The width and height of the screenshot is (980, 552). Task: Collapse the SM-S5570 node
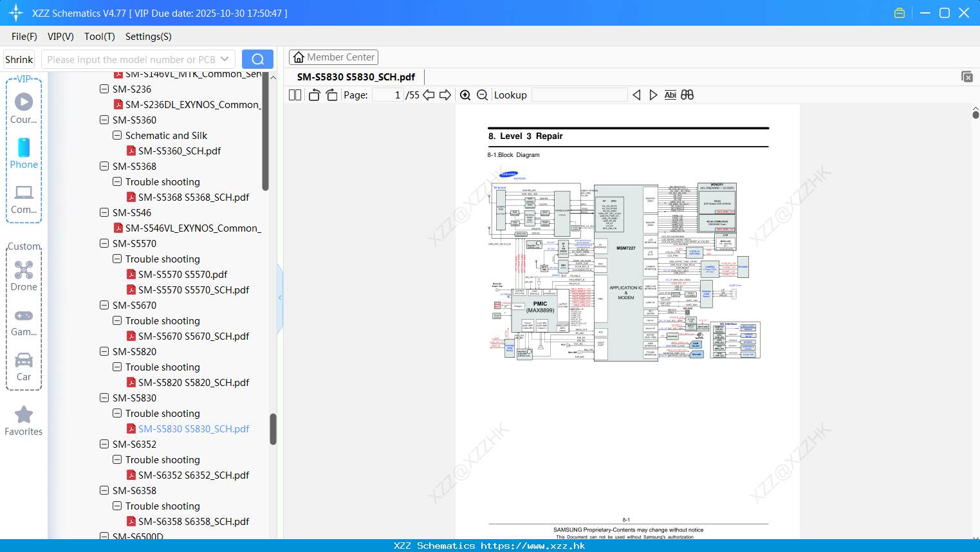click(x=104, y=243)
